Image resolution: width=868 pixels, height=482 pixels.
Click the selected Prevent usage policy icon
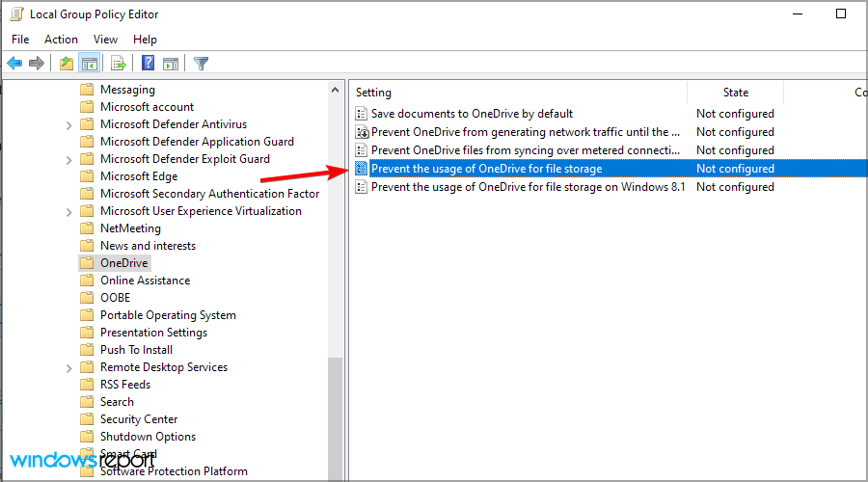click(x=362, y=169)
